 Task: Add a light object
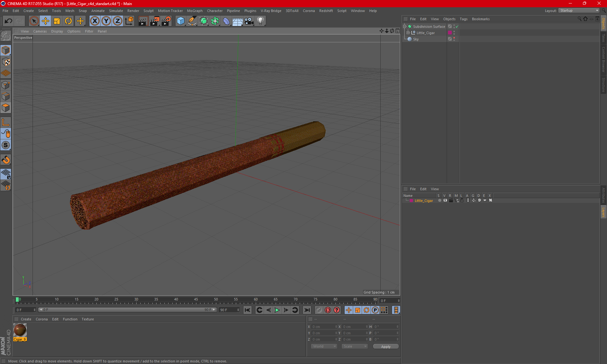pos(261,21)
